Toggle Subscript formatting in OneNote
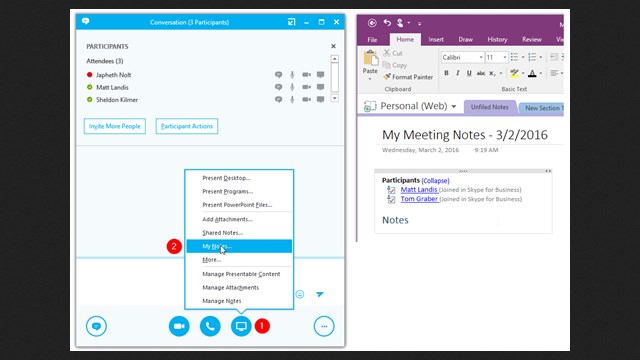This screenshot has height=360, width=640. click(x=492, y=73)
